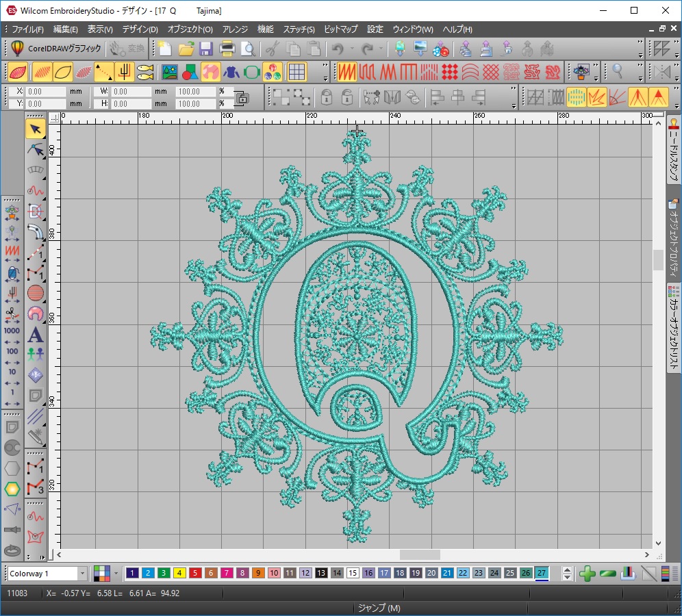This screenshot has height=616, width=682.
Task: Open a design with folder icon
Action: pyautogui.click(x=186, y=49)
